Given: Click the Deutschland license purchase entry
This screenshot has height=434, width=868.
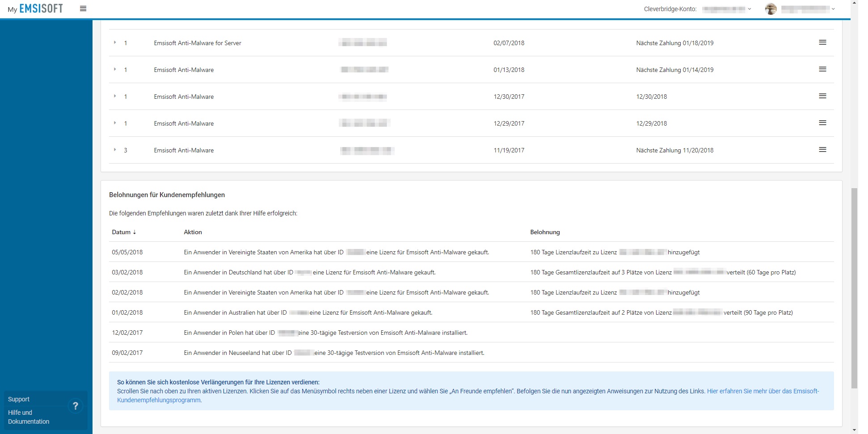Looking at the screenshot, I should 310,272.
